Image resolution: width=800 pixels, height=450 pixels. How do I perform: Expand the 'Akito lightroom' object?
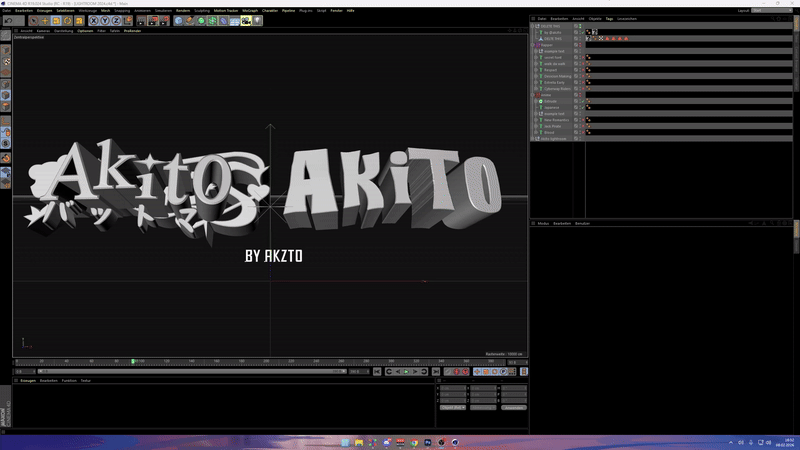534,138
